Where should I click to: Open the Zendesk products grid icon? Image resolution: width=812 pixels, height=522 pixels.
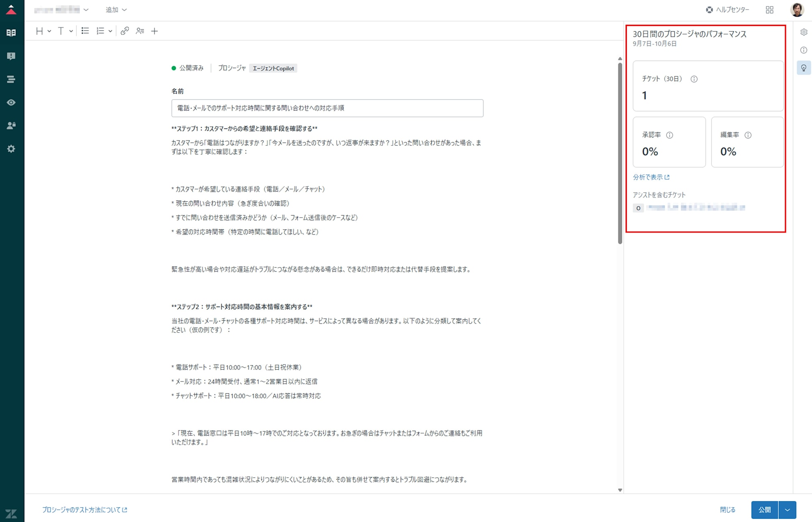coord(769,10)
